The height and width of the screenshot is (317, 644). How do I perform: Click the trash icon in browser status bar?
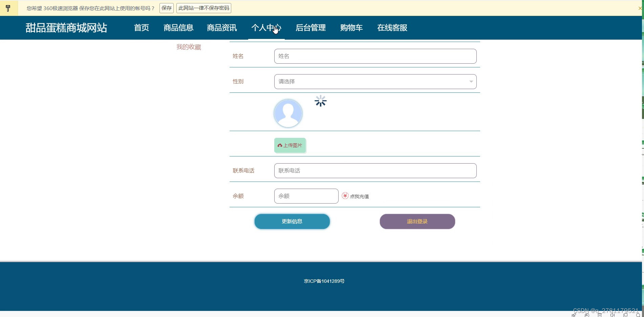point(600,315)
